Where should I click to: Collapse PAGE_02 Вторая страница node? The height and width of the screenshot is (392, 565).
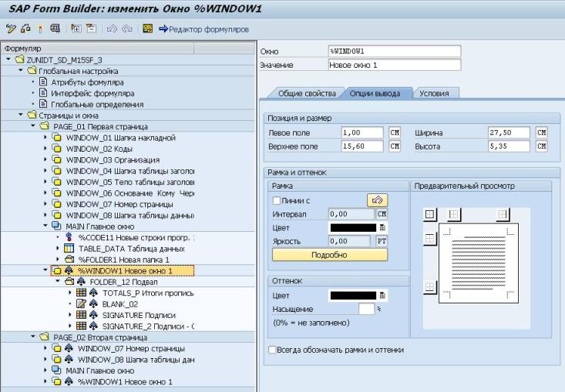pos(33,337)
